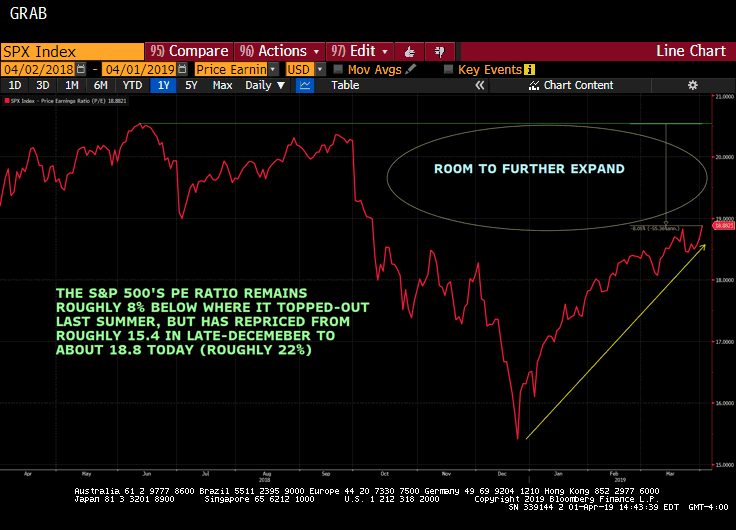Click the Line Chart title label
This screenshot has width=736, height=530.
tap(690, 51)
